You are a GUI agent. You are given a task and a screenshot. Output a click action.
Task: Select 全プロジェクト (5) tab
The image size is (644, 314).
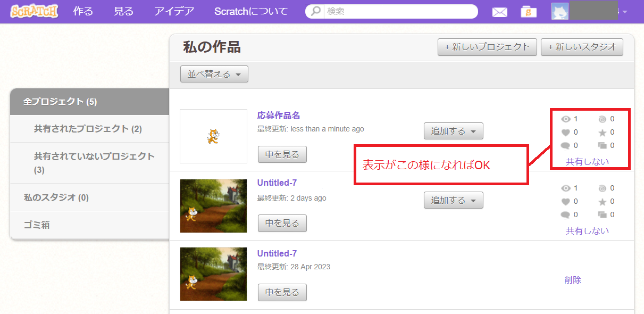tap(89, 102)
